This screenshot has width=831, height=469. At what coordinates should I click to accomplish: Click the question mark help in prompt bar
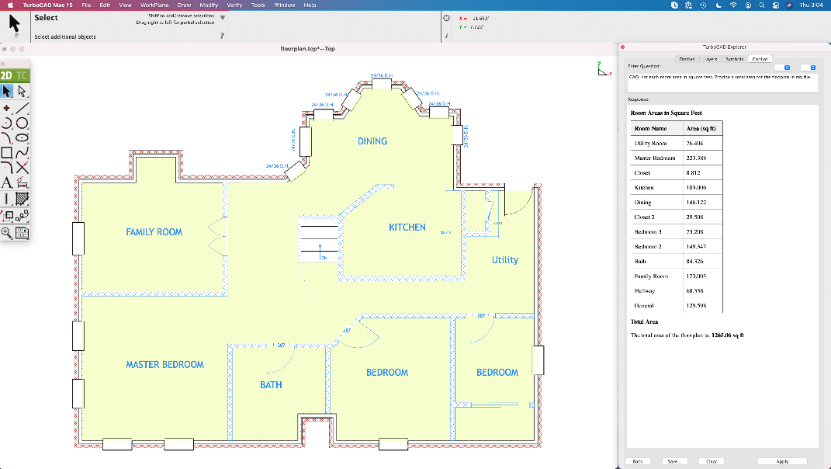(x=222, y=36)
